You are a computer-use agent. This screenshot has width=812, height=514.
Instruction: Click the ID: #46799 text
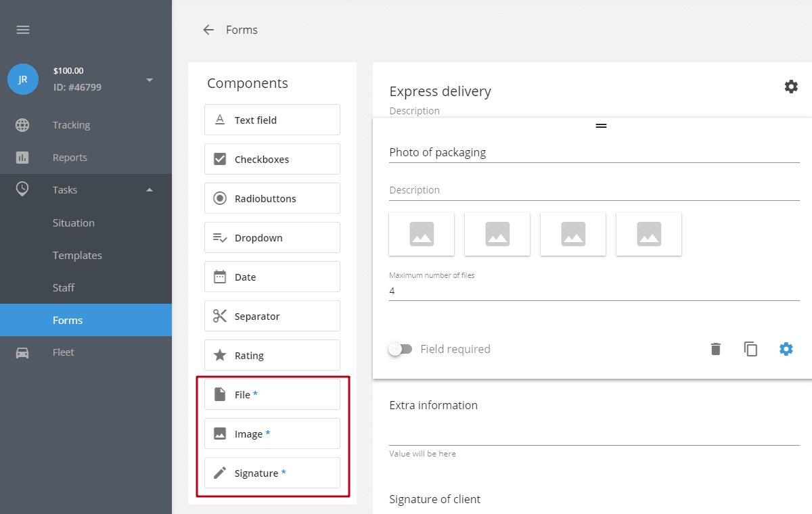tap(78, 87)
